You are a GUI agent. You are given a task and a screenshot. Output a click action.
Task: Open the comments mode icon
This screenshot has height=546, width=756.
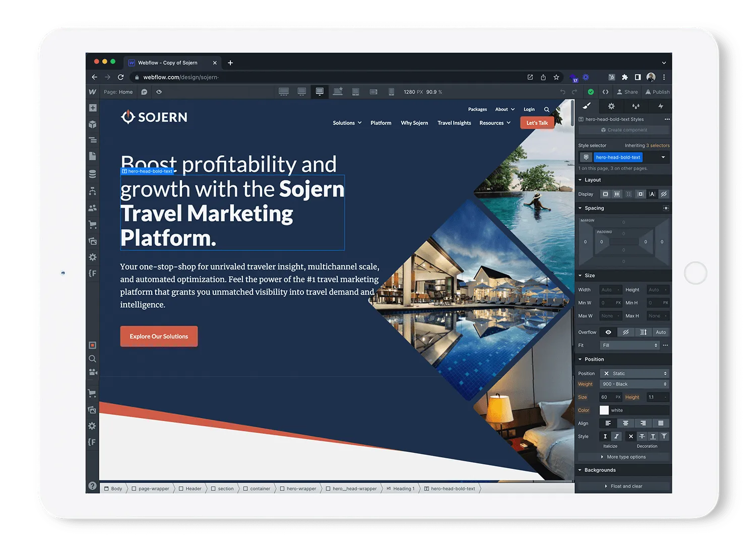point(144,92)
